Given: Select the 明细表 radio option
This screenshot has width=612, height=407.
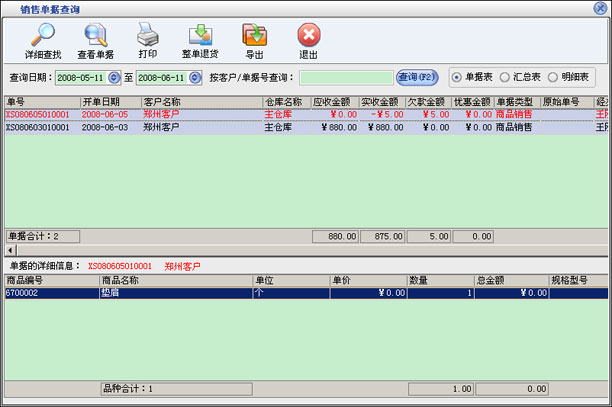Looking at the screenshot, I should pyautogui.click(x=553, y=77).
